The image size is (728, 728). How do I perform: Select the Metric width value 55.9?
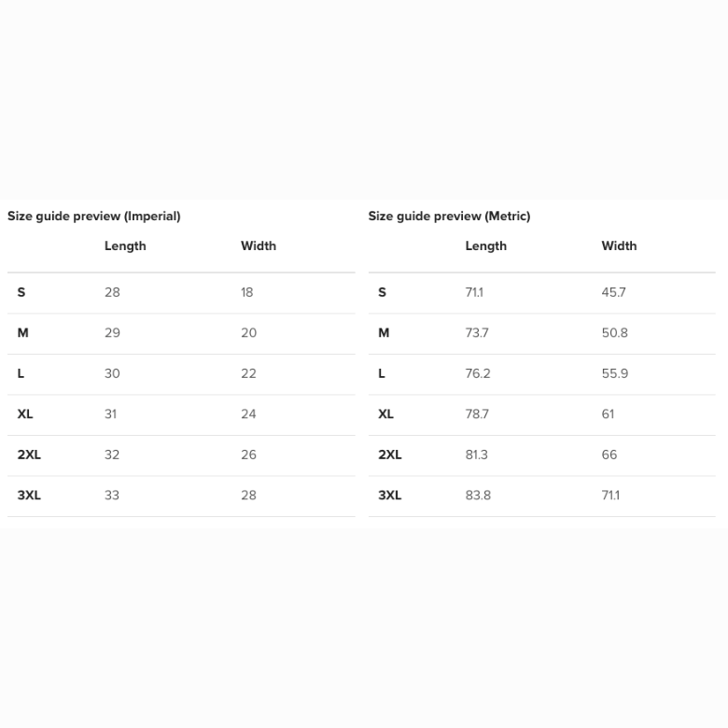(x=614, y=373)
